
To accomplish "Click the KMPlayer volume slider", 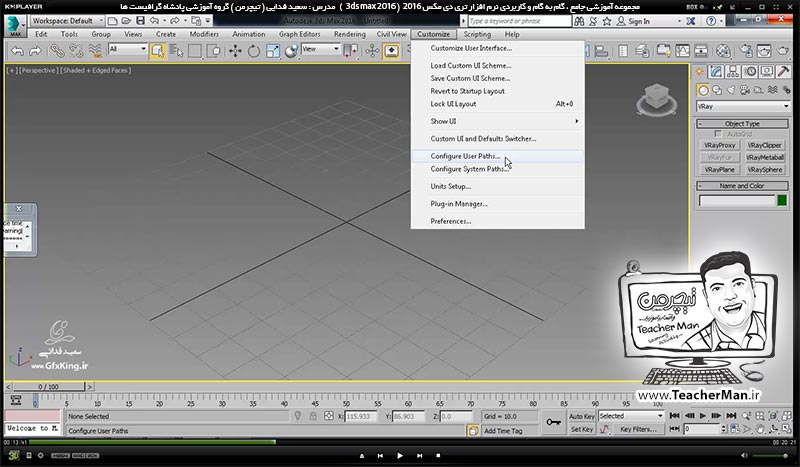I will point(771,455).
